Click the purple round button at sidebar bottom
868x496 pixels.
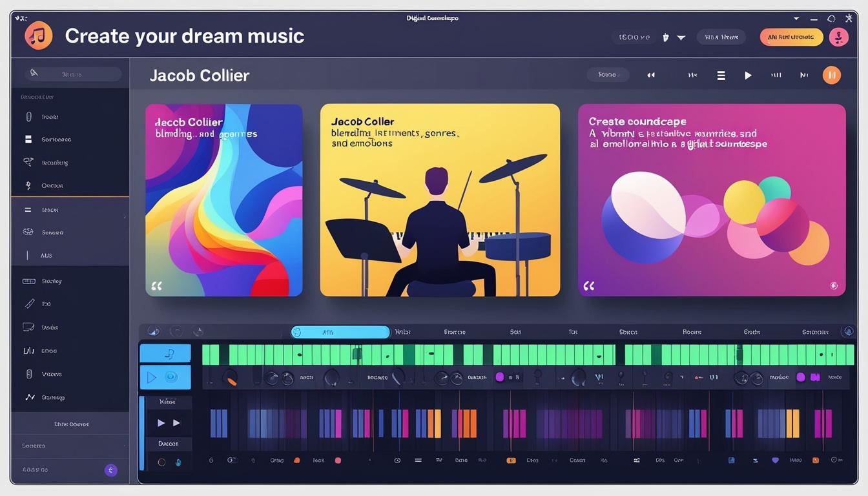[x=111, y=470]
